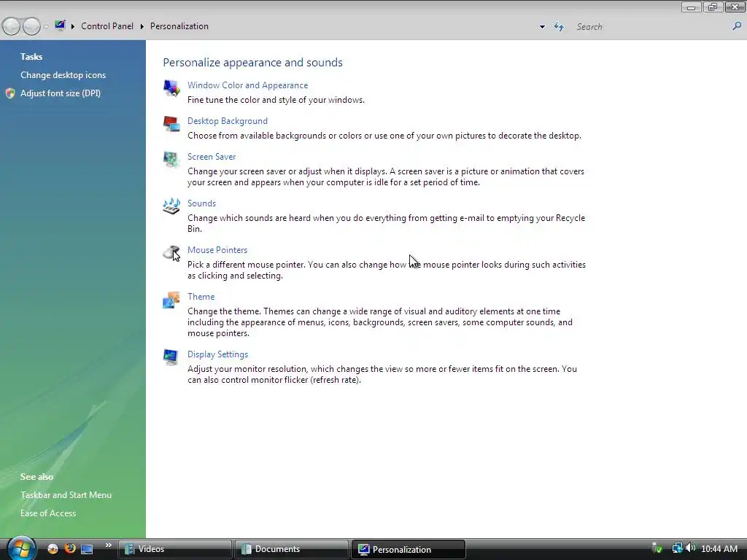The height and width of the screenshot is (560, 747).
Task: Restore down the Personalization window
Action: coord(713,7)
